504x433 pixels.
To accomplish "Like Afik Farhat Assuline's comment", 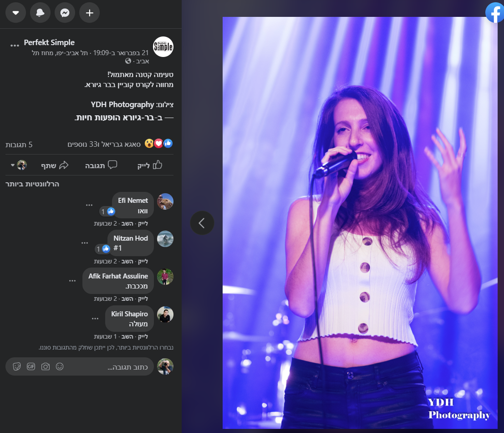I will [x=143, y=299].
